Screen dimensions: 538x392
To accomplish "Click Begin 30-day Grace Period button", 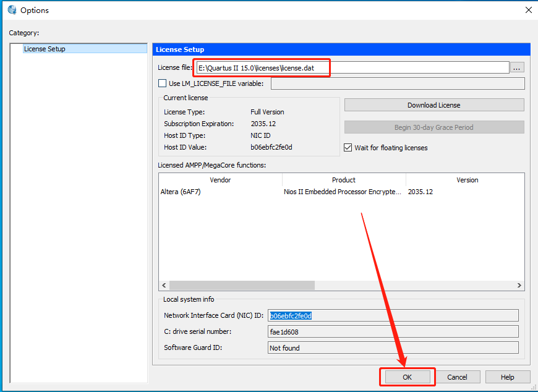I will click(x=434, y=127).
